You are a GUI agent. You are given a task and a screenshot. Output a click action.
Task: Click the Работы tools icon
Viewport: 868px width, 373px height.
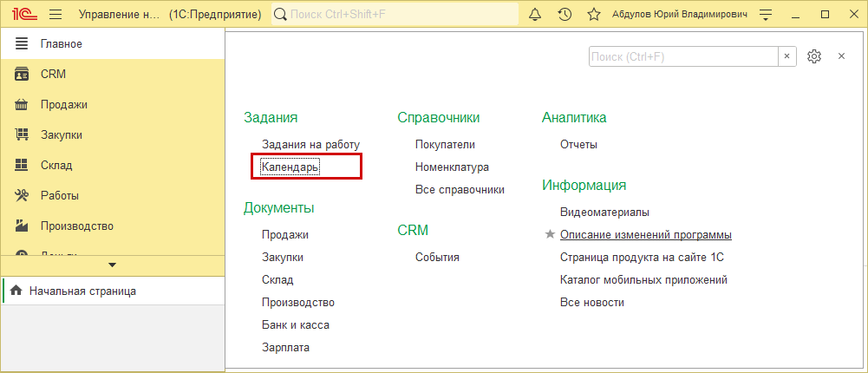pyautogui.click(x=21, y=195)
